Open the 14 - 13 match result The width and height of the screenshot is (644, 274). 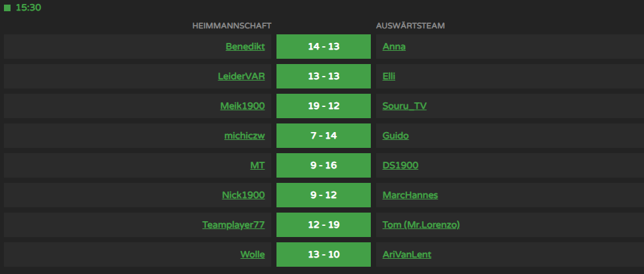[323, 46]
